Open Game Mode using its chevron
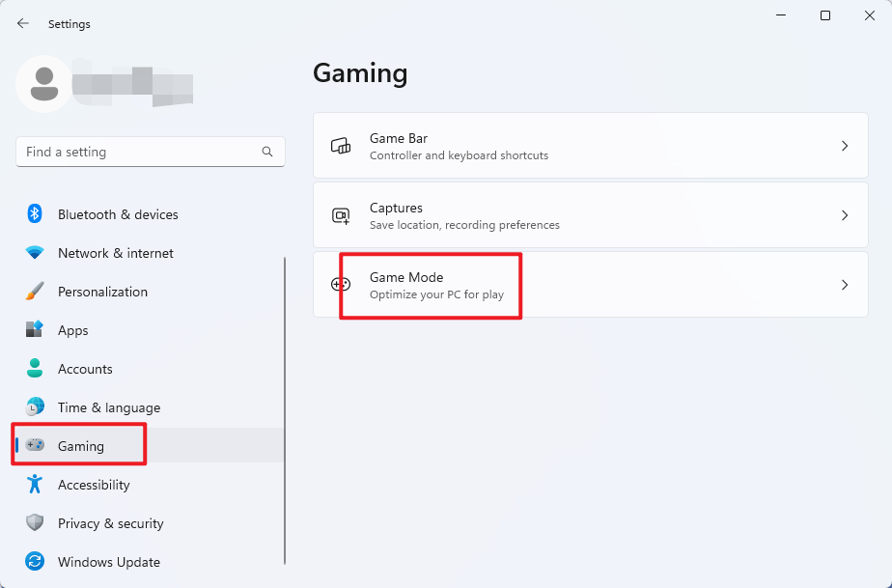The height and width of the screenshot is (588, 892). click(x=845, y=285)
